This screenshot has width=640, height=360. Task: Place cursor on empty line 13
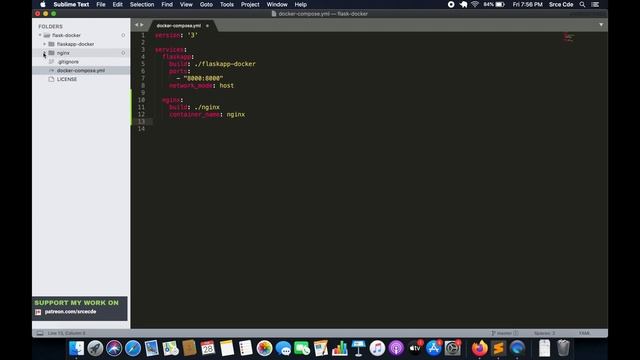click(380, 122)
